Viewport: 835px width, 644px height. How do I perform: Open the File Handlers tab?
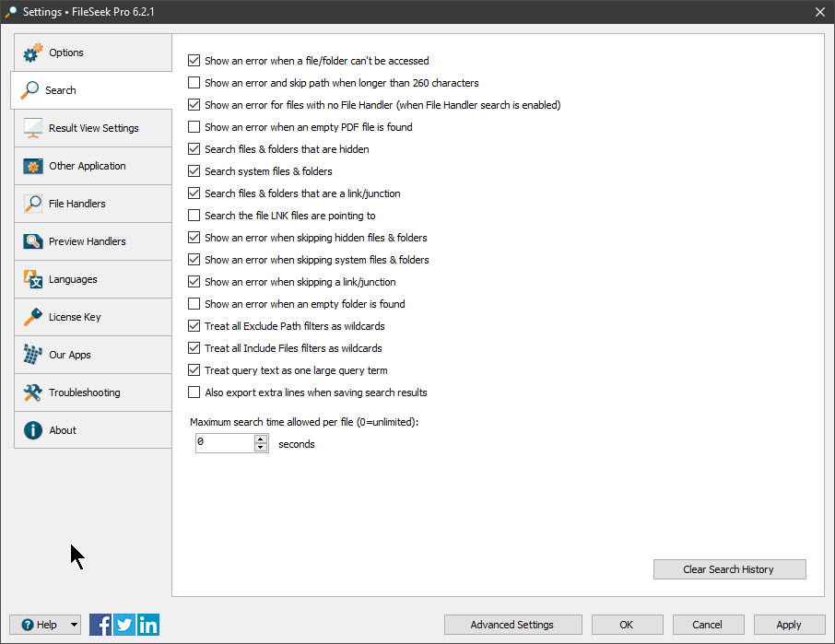point(93,204)
